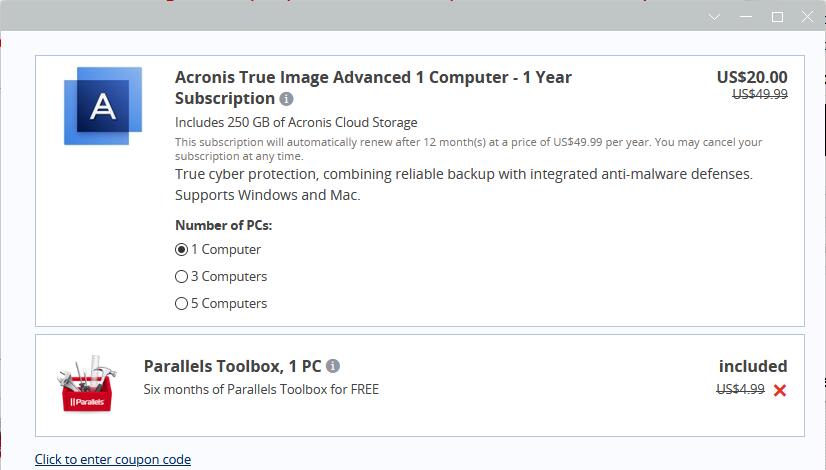
Task: Click the Acronis True Image logo
Action: [103, 106]
